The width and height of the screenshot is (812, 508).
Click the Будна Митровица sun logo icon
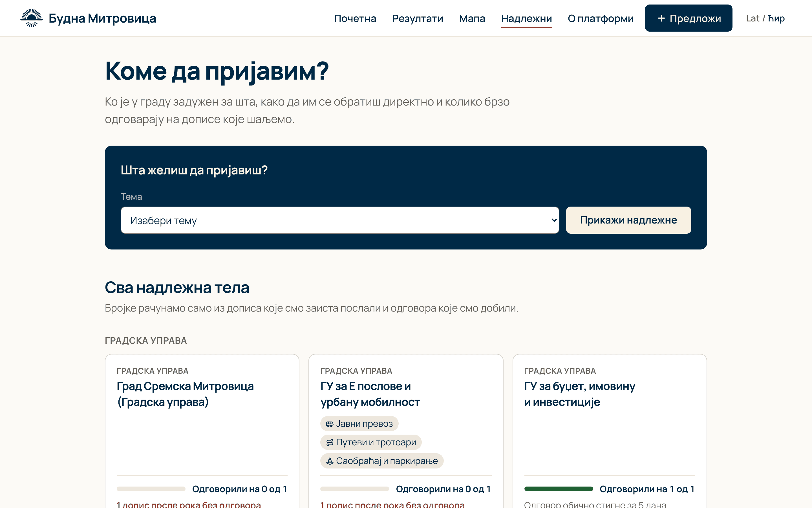tap(32, 18)
